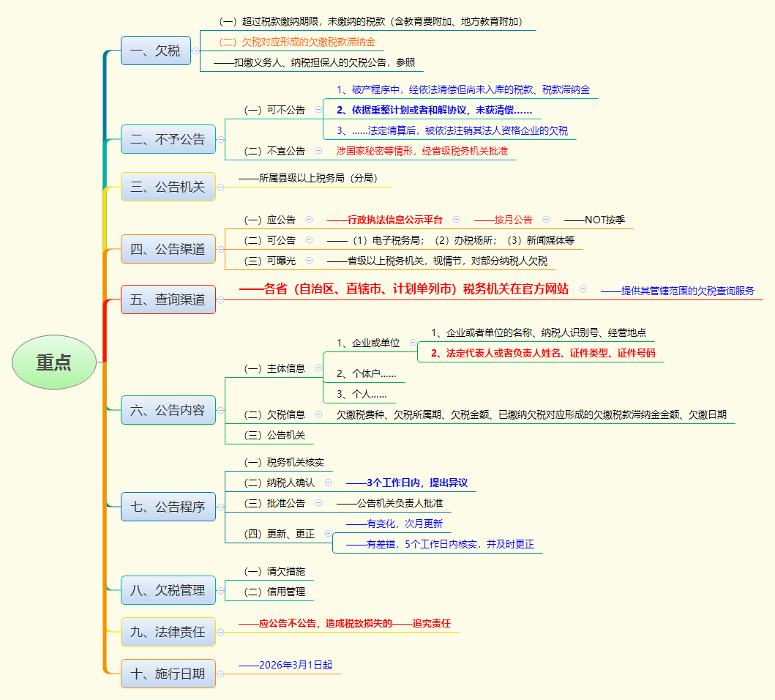Toggle the (二)欠税信息 branch closed
This screenshot has width=775, height=700.
pos(318,414)
